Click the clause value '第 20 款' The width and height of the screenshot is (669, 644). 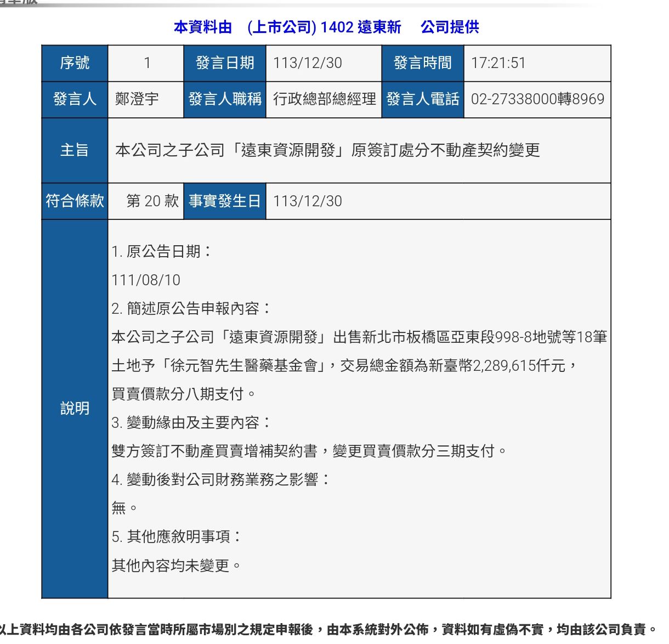coord(152,201)
